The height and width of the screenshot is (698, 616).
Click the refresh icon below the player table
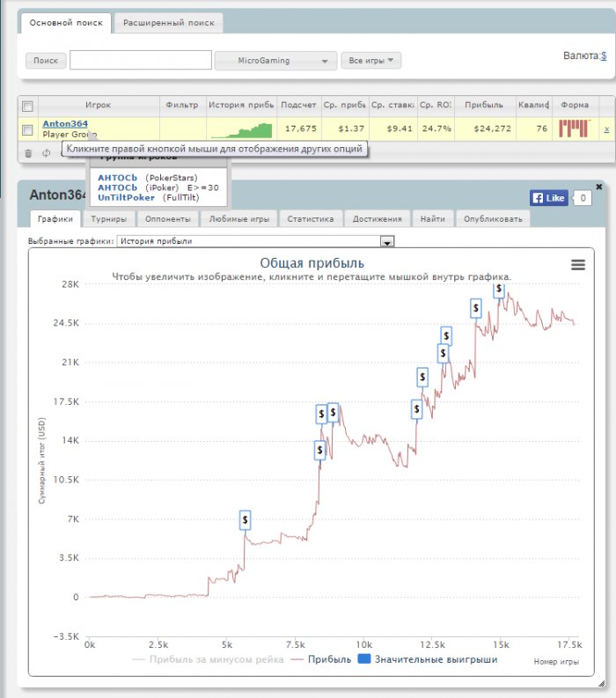pyautogui.click(x=46, y=152)
